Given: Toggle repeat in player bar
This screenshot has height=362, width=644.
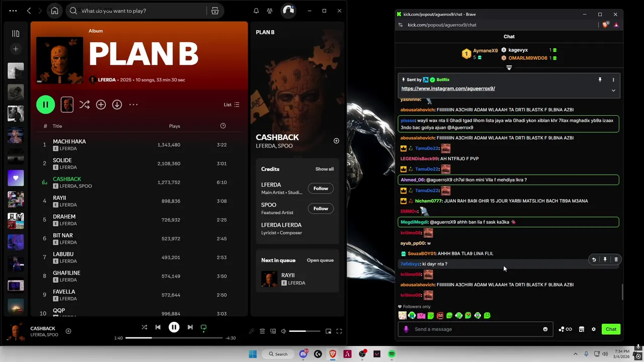Looking at the screenshot, I should (204, 327).
